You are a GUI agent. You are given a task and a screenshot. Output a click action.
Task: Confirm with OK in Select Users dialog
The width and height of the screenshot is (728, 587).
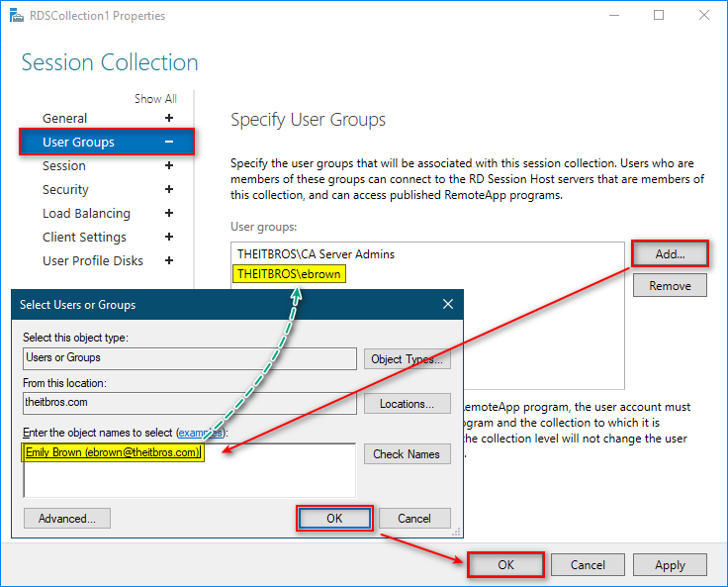point(334,519)
